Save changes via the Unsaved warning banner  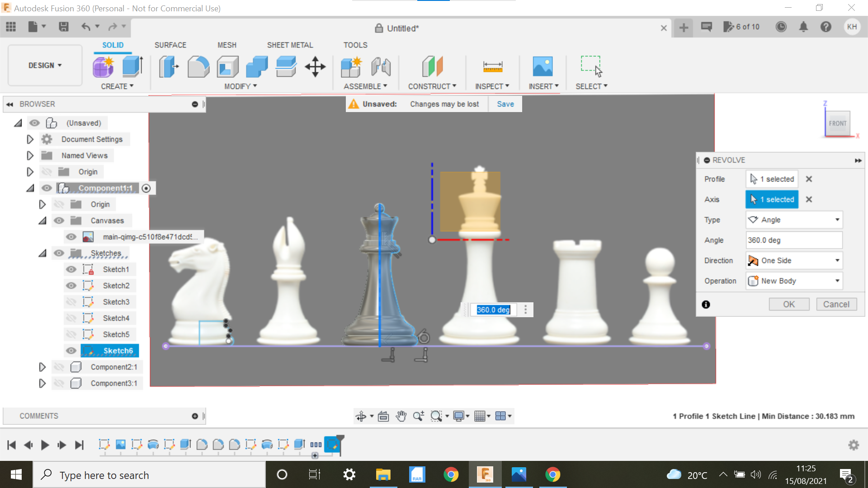click(505, 104)
